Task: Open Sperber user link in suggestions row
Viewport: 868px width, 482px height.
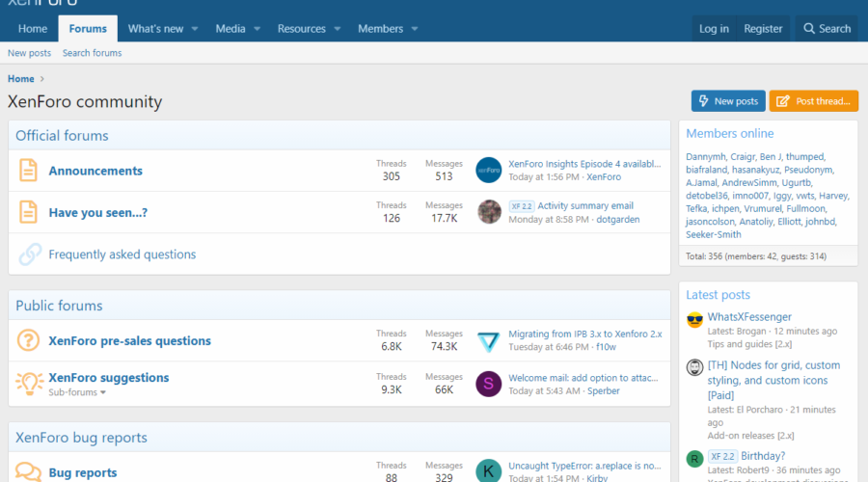Action: point(604,390)
